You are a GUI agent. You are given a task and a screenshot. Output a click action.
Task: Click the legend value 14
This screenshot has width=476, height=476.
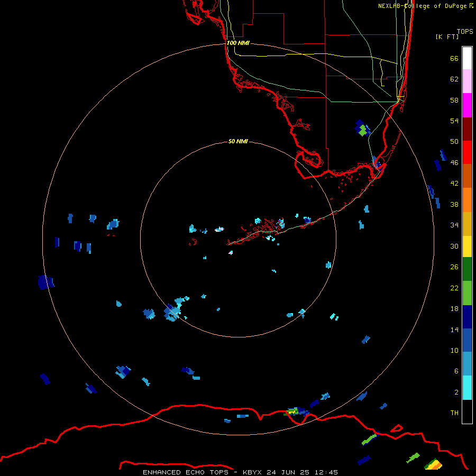(x=454, y=329)
